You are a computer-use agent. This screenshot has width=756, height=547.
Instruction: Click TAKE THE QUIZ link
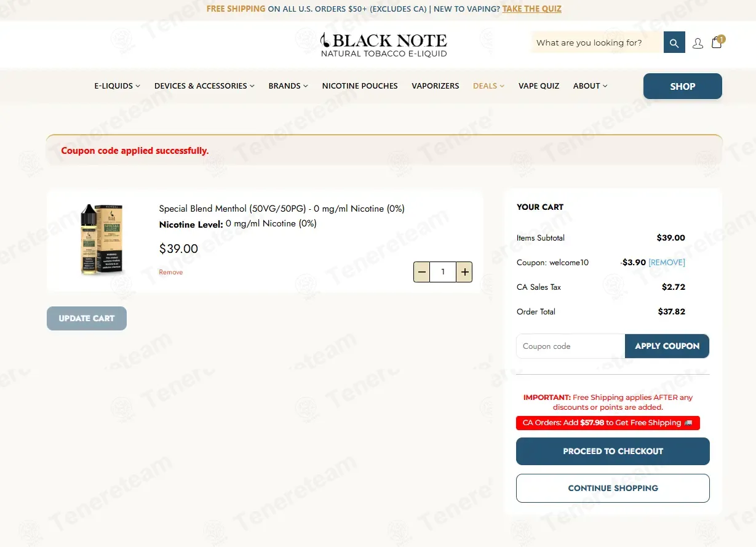531,9
